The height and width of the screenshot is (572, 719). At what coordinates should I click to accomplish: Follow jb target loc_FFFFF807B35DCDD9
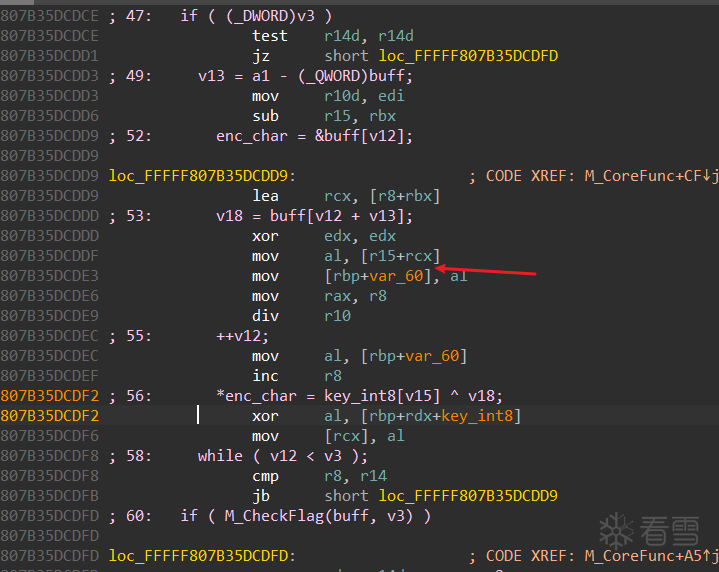(x=468, y=496)
